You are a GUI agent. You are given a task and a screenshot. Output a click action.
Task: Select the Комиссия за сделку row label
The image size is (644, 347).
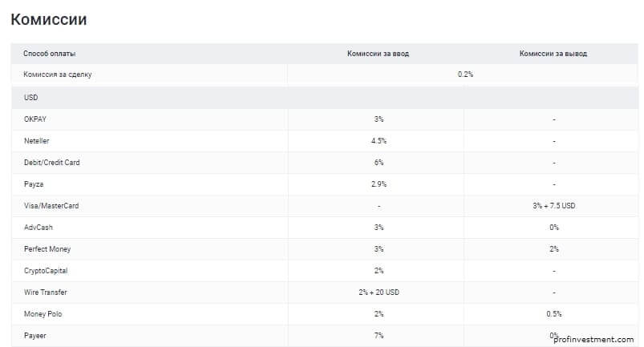click(x=58, y=75)
